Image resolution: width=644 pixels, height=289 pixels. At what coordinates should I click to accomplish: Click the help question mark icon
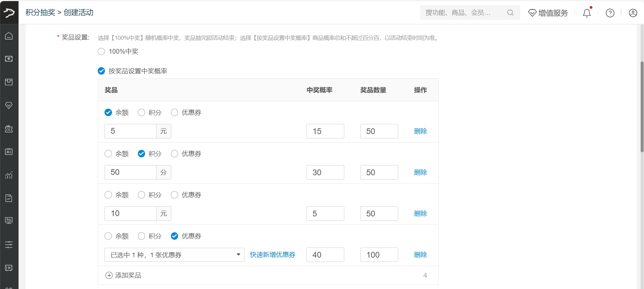(610, 13)
